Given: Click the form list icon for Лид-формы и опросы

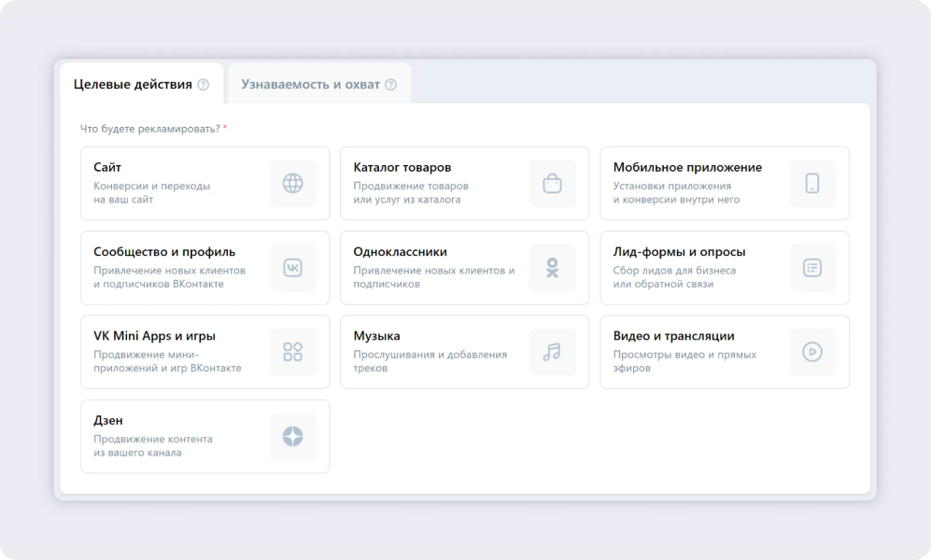Looking at the screenshot, I should tap(812, 268).
